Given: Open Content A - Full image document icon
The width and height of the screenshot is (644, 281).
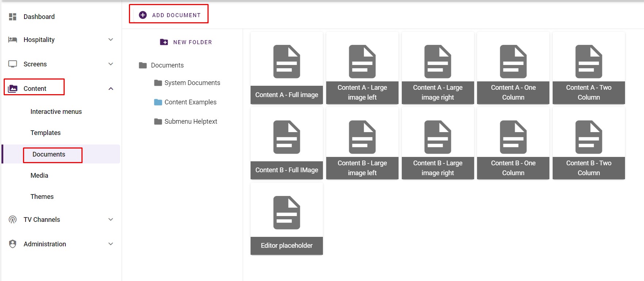Looking at the screenshot, I should (287, 62).
